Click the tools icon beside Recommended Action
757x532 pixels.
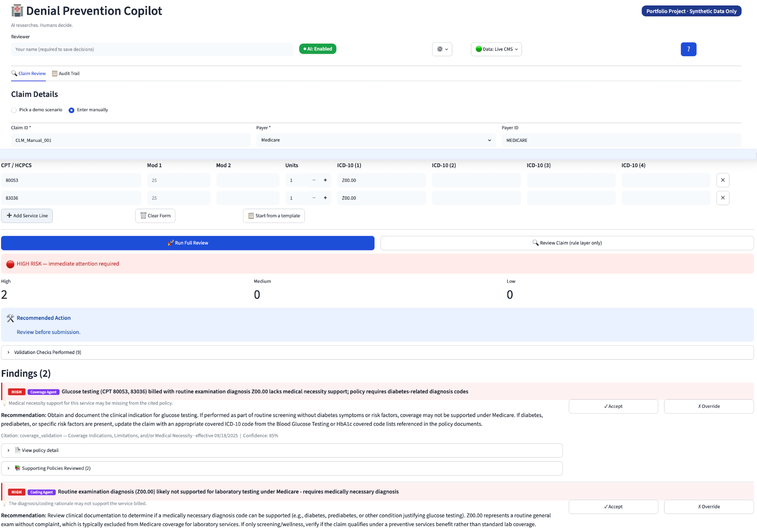tap(10, 318)
